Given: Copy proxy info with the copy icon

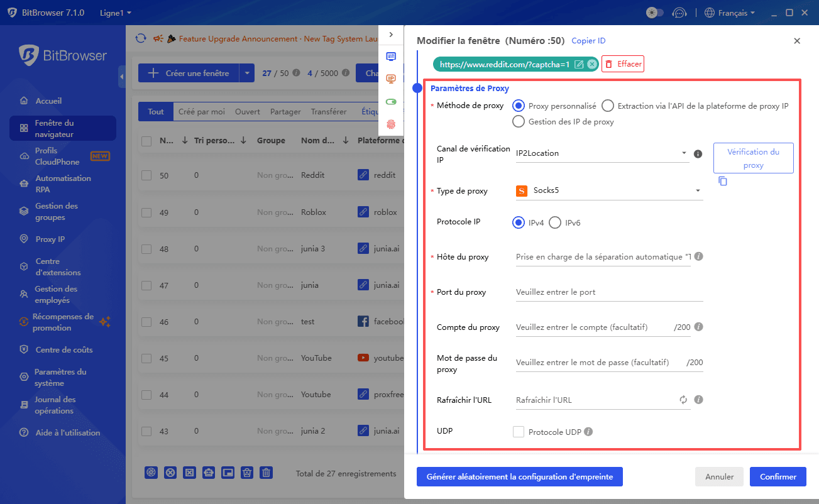Looking at the screenshot, I should click(723, 181).
